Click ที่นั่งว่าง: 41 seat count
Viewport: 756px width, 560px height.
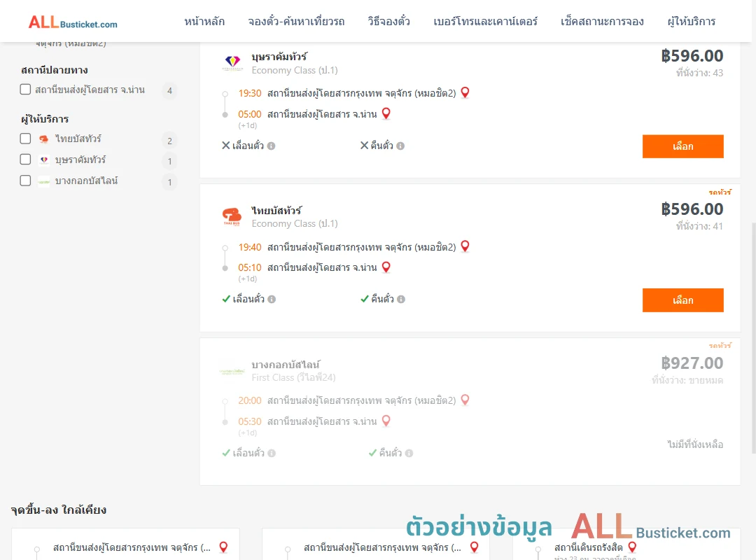coord(699,226)
